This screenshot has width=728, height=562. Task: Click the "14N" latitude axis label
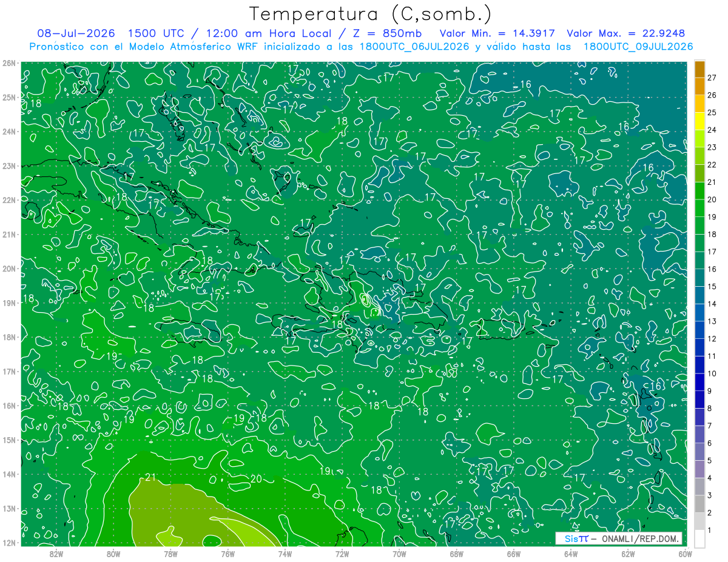[x=9, y=474]
